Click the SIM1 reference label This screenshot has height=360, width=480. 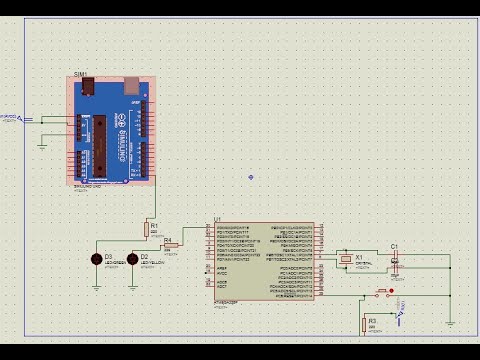coord(80,74)
